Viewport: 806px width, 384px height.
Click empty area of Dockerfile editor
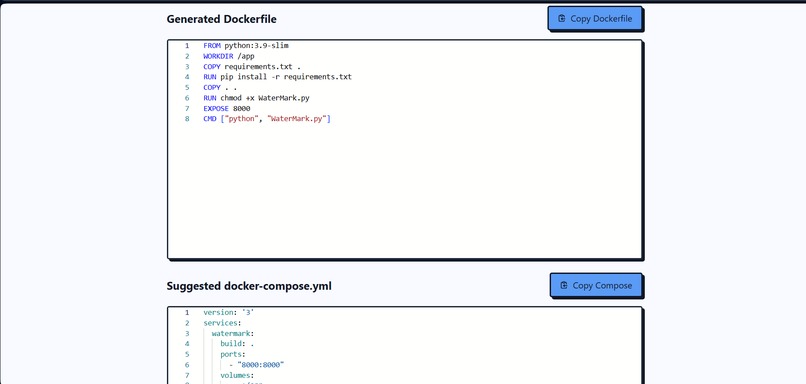(x=405, y=190)
